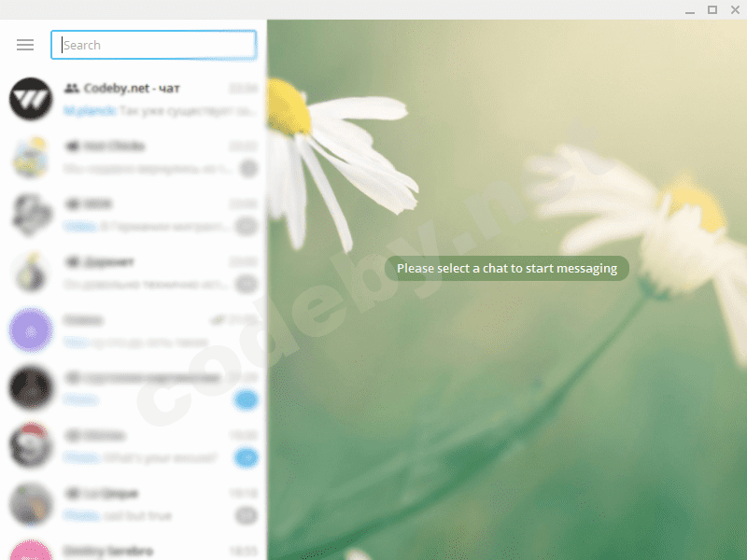Focus the Search input field
Viewport: 747px width, 560px height.
(x=153, y=45)
